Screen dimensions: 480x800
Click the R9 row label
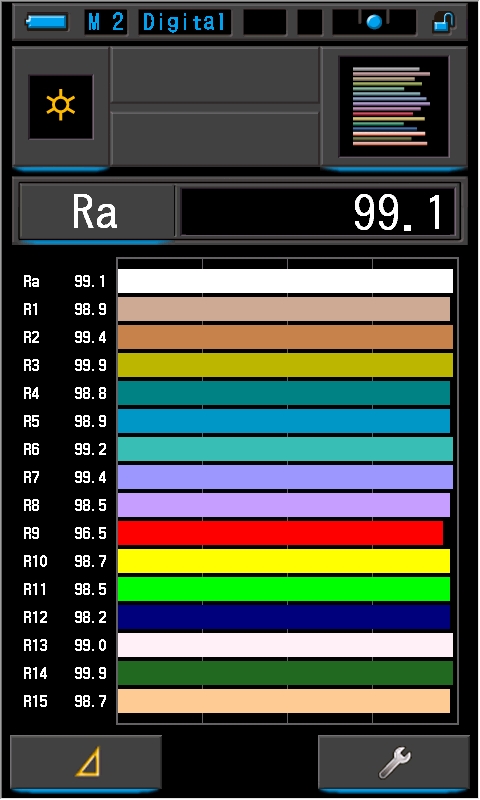coord(31,533)
